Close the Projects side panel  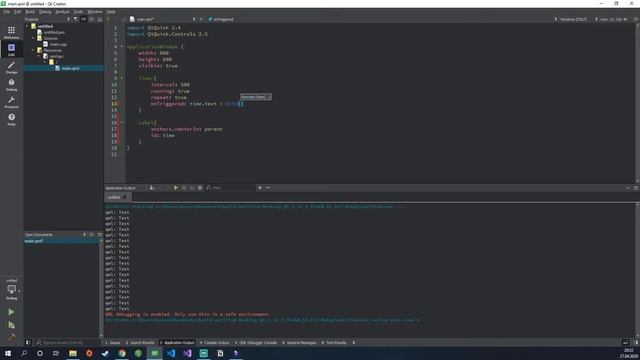[100, 19]
